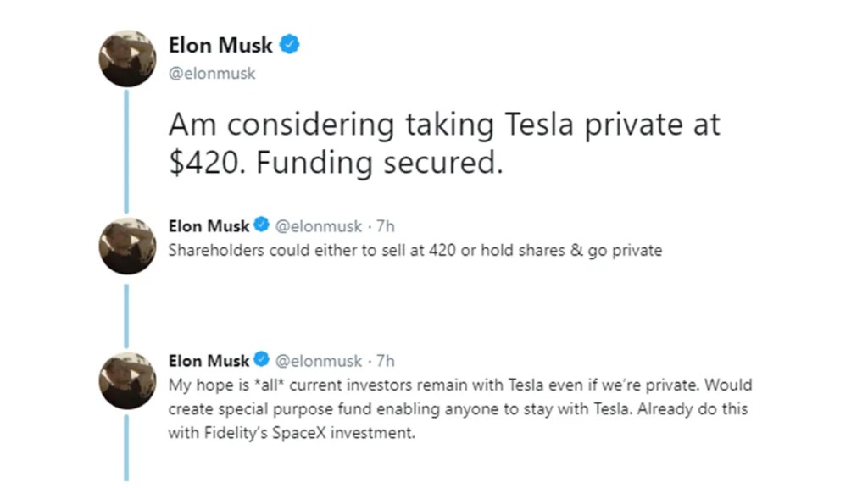Image resolution: width=868 pixels, height=488 pixels.
Task: Click the avatar beside the Shareholders tweet
Action: pyautogui.click(x=127, y=246)
